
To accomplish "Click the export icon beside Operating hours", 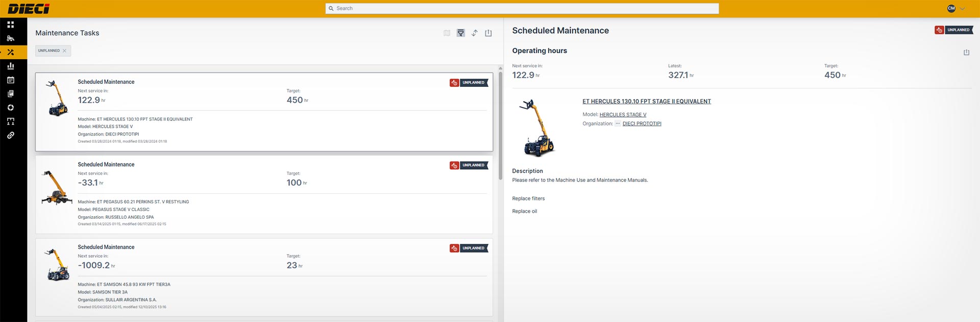I will [966, 52].
